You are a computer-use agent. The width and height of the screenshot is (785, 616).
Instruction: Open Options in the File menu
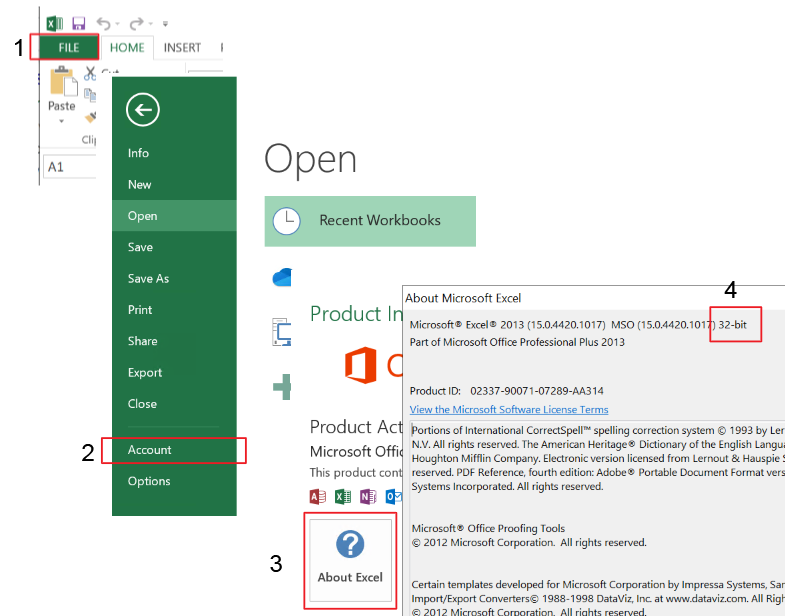tap(174, 481)
